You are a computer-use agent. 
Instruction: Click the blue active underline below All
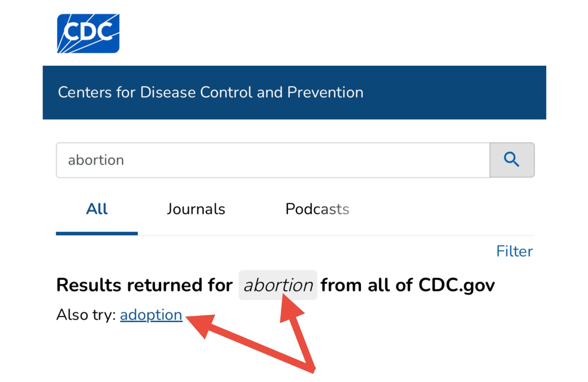[x=97, y=234]
